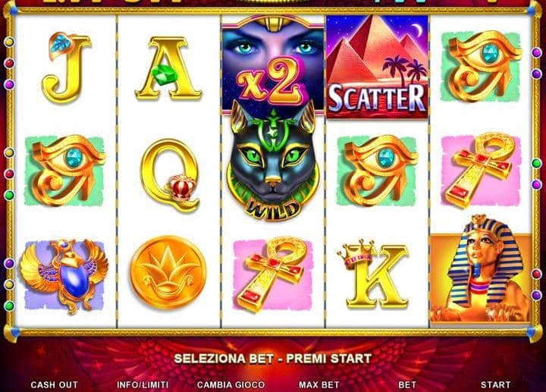The image size is (546, 392).
Task: Click the blue scarab beetle symbol
Action: point(64,276)
